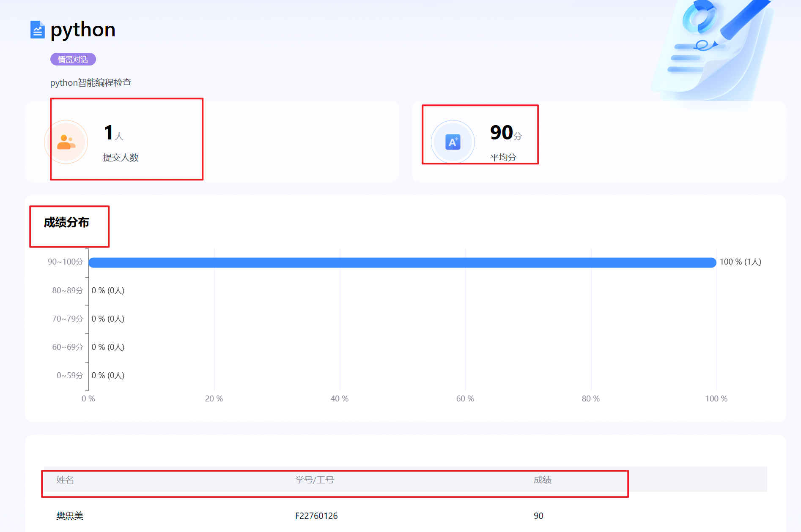The height and width of the screenshot is (532, 801).
Task: Open student 樊忠美 in the table
Action: [x=70, y=516]
